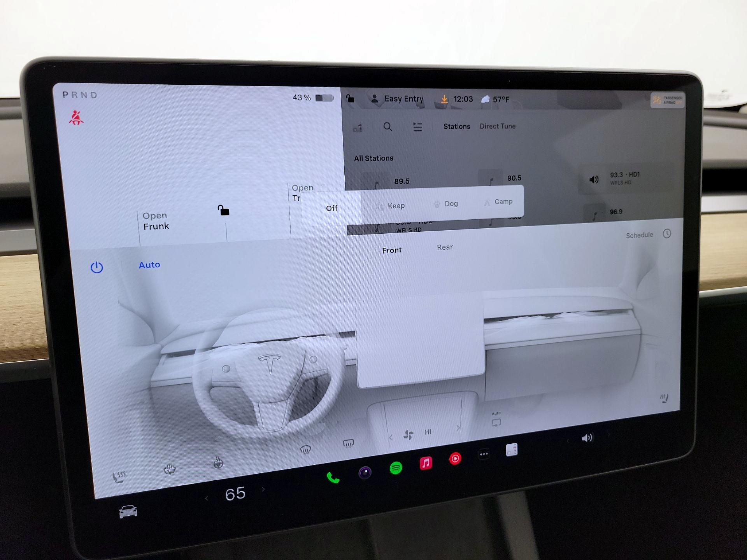
Task: Tap the fan speed icon
Action: (x=409, y=435)
